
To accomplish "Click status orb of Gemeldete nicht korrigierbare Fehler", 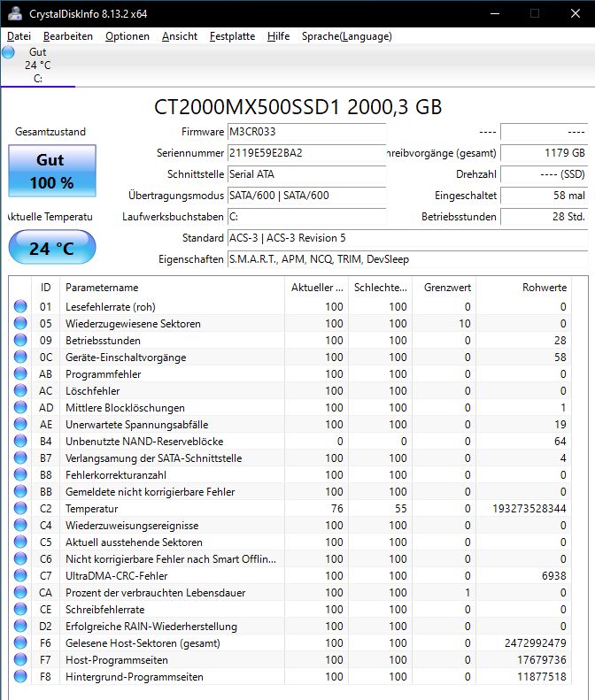I will point(20,491).
